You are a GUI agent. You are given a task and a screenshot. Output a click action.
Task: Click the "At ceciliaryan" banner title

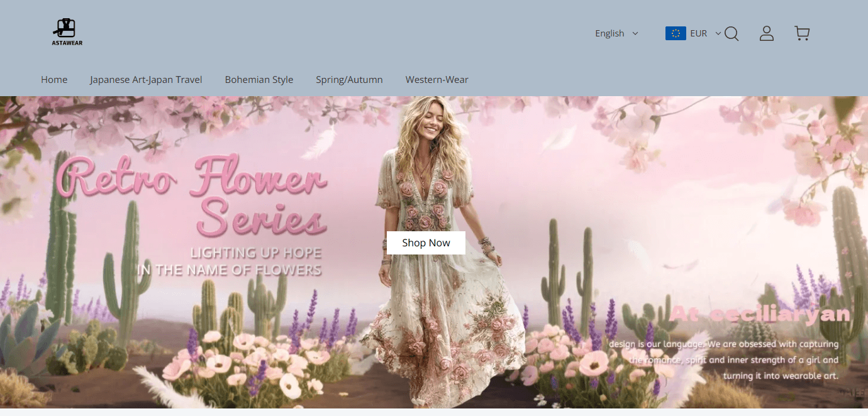(x=760, y=314)
